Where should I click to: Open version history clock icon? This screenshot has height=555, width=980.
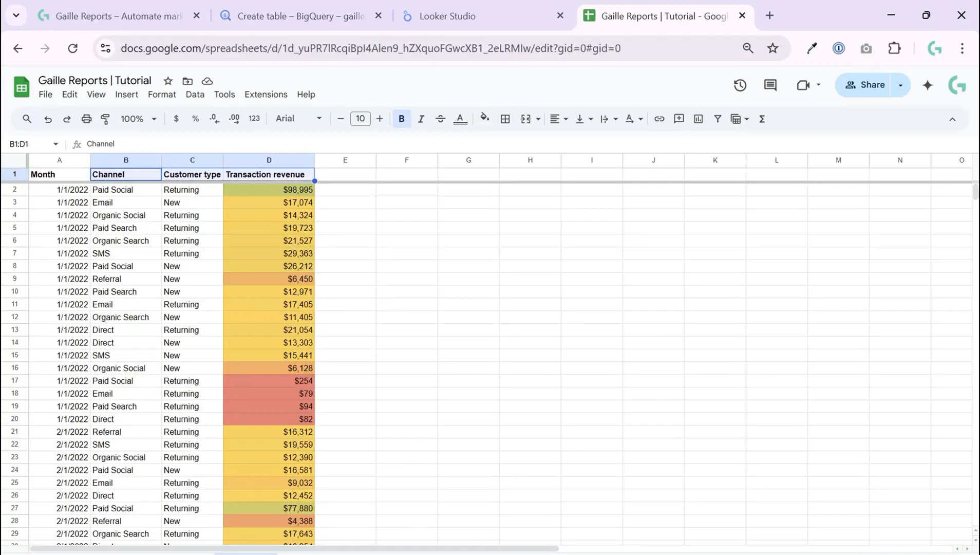tap(740, 85)
